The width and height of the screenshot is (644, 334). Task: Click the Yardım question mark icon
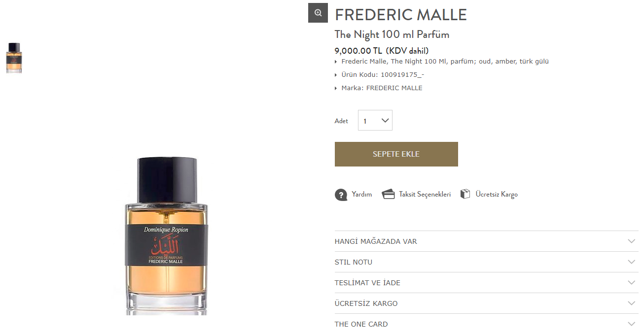click(x=341, y=195)
